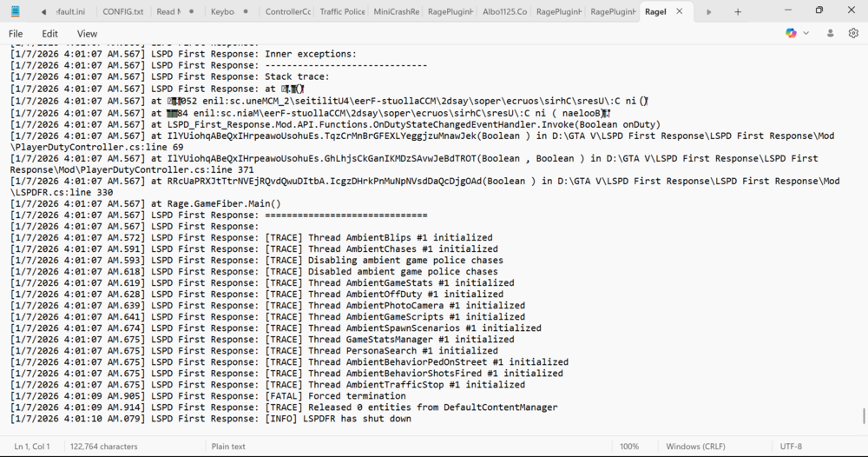Screen dimensions: 868x457
Task: Click the OnDutyStateChangedEventHandler.Invoke line
Action: (x=335, y=124)
